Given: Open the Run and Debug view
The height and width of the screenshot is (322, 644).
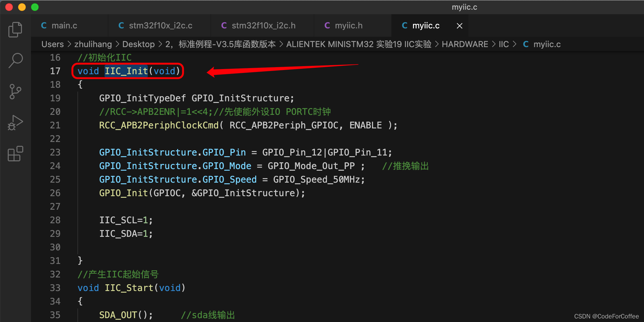Looking at the screenshot, I should pos(15,123).
